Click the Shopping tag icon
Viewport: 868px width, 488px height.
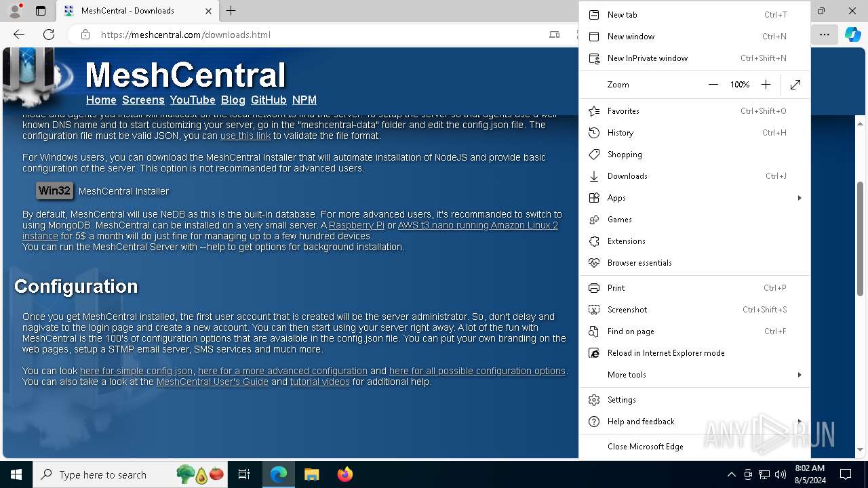[x=594, y=154]
